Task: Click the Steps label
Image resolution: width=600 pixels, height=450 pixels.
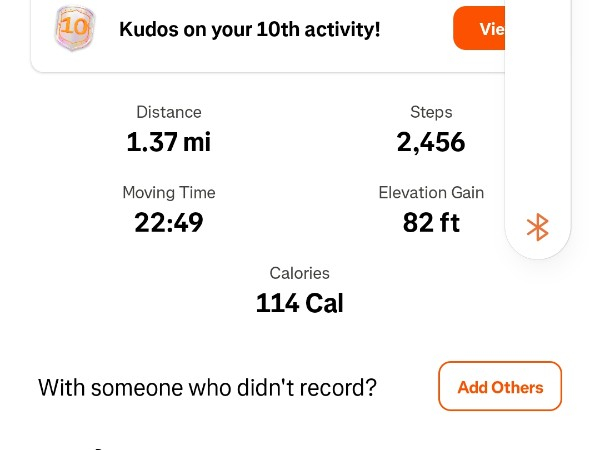Action: [431, 112]
